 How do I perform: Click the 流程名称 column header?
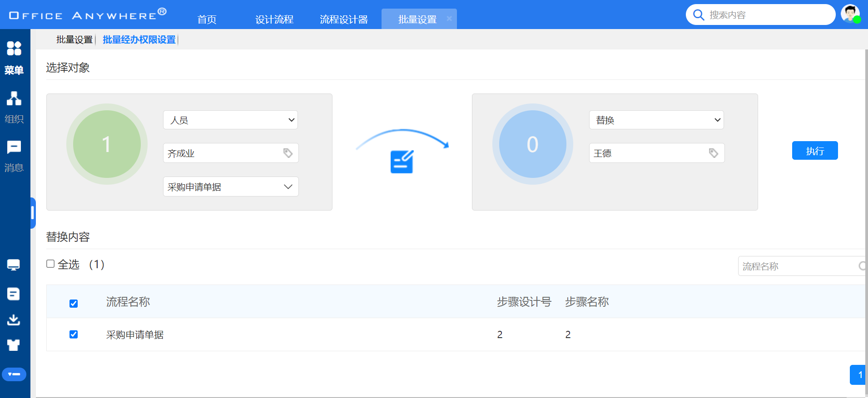pyautogui.click(x=128, y=302)
